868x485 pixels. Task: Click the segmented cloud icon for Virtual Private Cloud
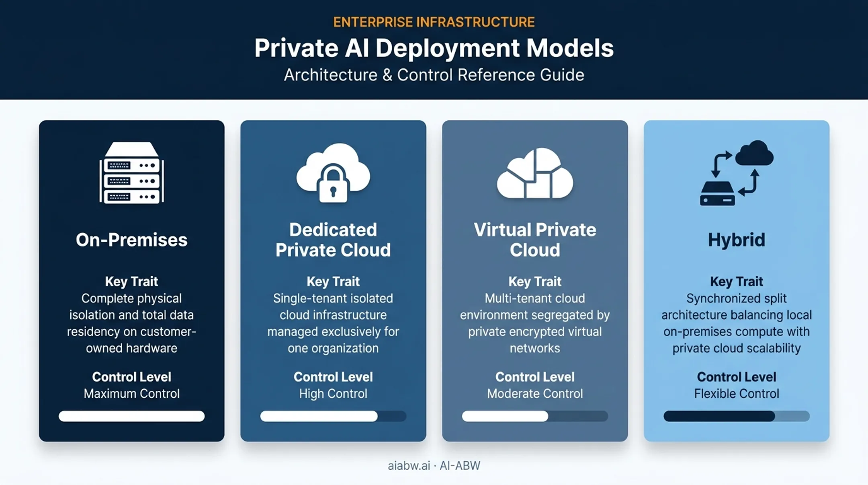[x=535, y=173]
